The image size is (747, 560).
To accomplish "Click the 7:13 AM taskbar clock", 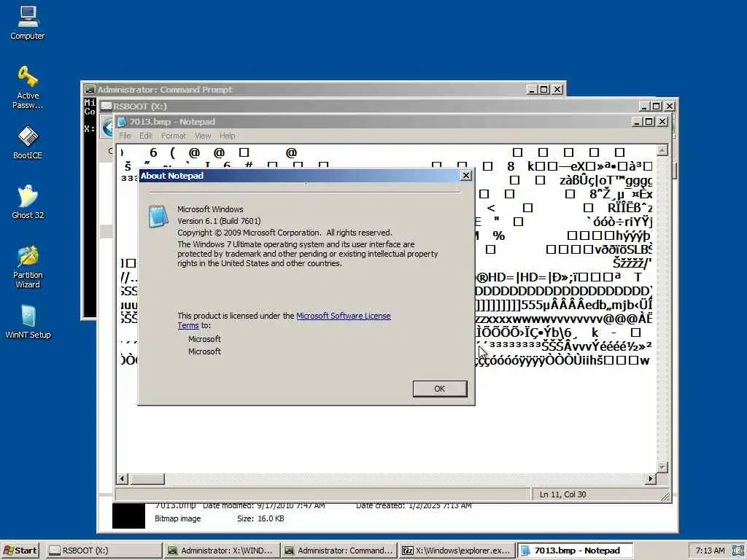I will click(711, 551).
